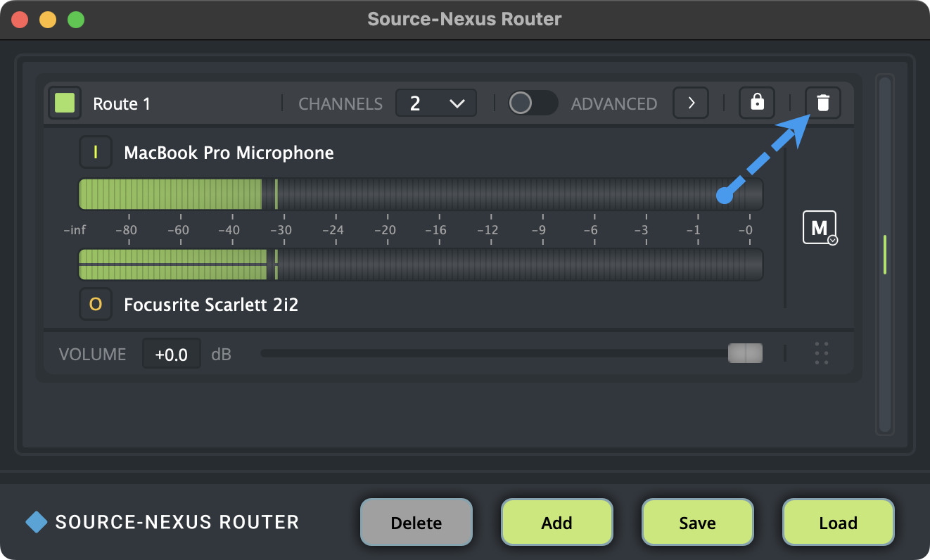Click the Add button

click(x=557, y=523)
